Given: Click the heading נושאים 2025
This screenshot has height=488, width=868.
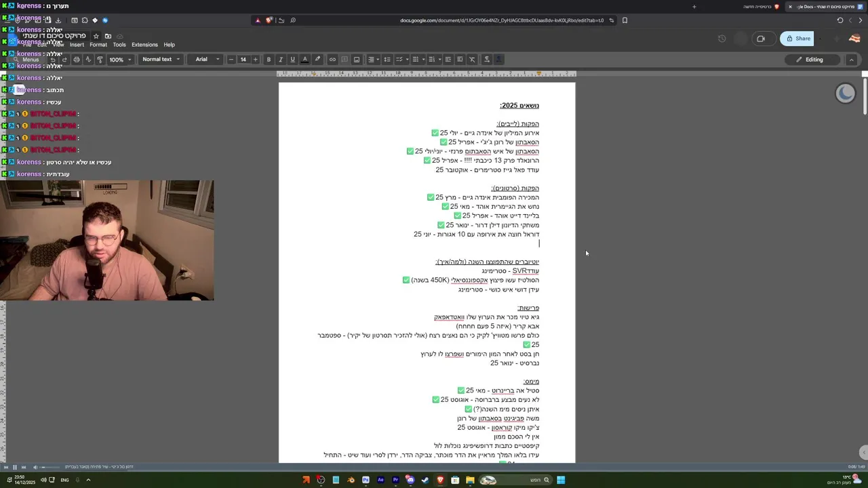Looking at the screenshot, I should click(x=519, y=106).
